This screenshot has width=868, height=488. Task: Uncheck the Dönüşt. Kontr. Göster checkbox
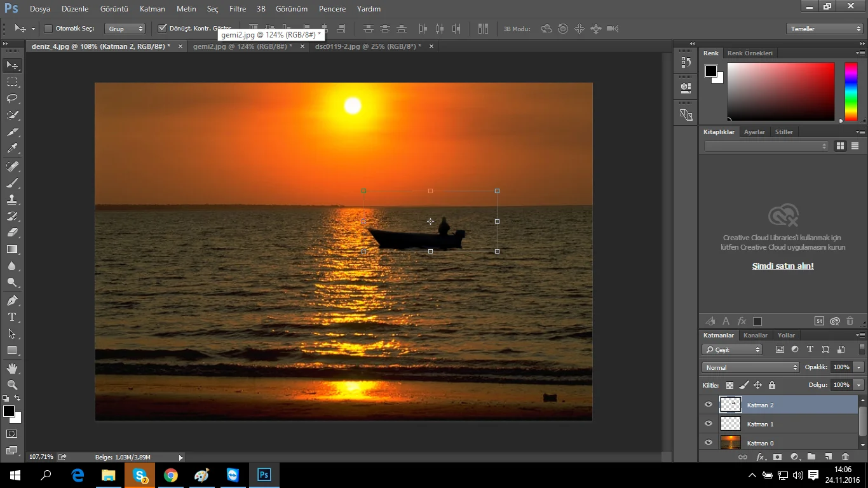pyautogui.click(x=162, y=29)
